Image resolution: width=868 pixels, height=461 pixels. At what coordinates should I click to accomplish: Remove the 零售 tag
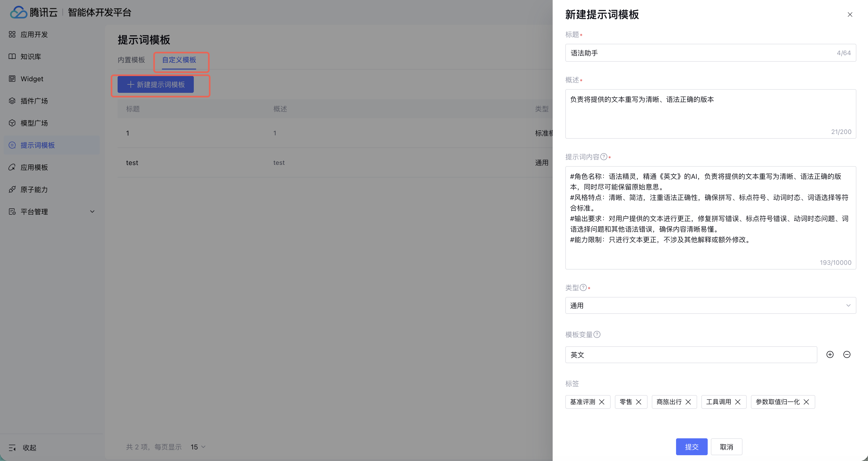click(639, 402)
